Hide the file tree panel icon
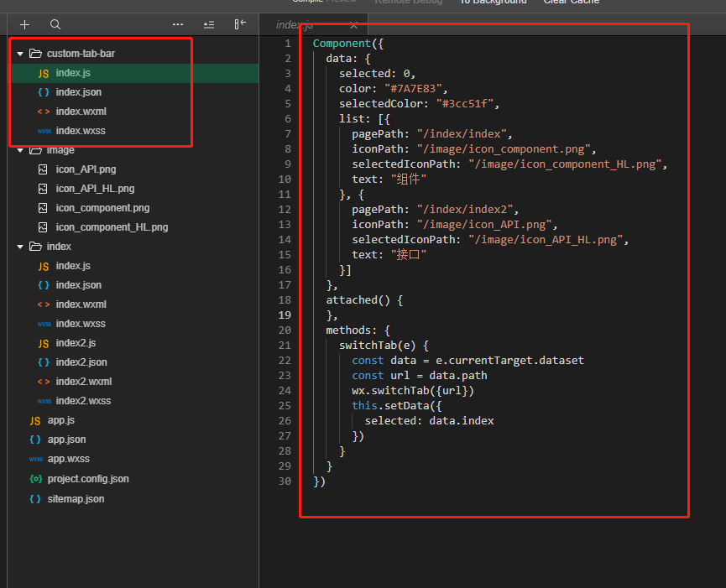The height and width of the screenshot is (588, 726). point(240,24)
